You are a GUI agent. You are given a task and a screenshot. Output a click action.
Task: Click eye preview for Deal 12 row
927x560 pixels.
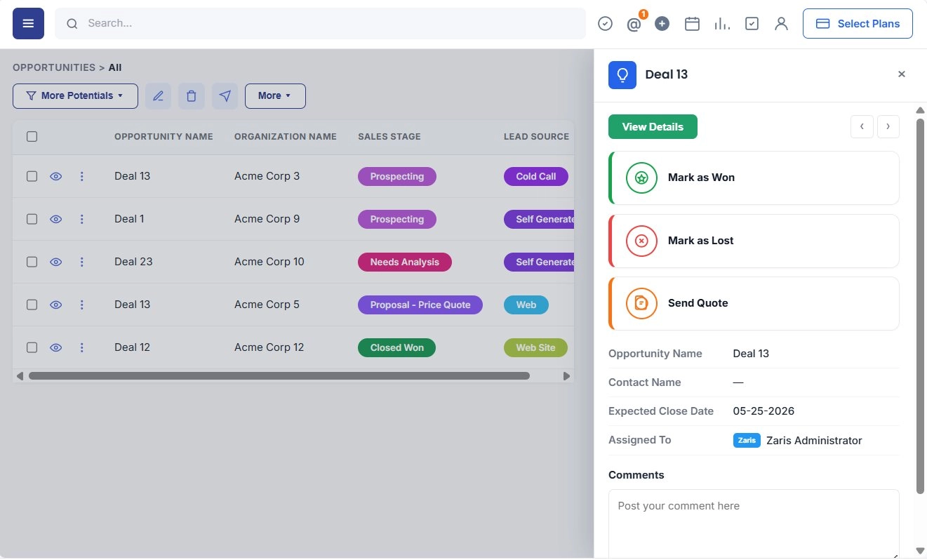(56, 347)
